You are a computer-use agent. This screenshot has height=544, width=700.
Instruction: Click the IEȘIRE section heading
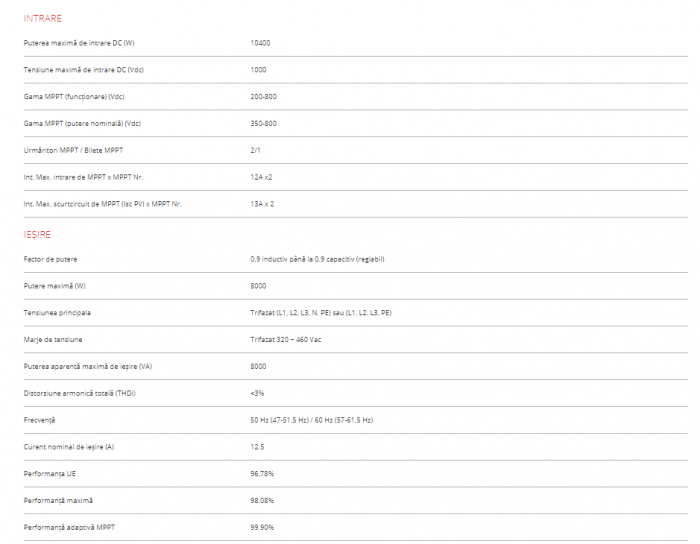click(x=38, y=234)
